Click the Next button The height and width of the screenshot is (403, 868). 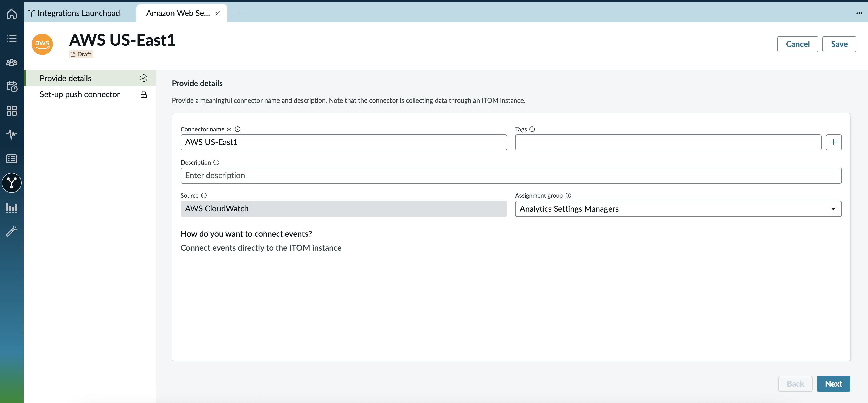pos(833,384)
